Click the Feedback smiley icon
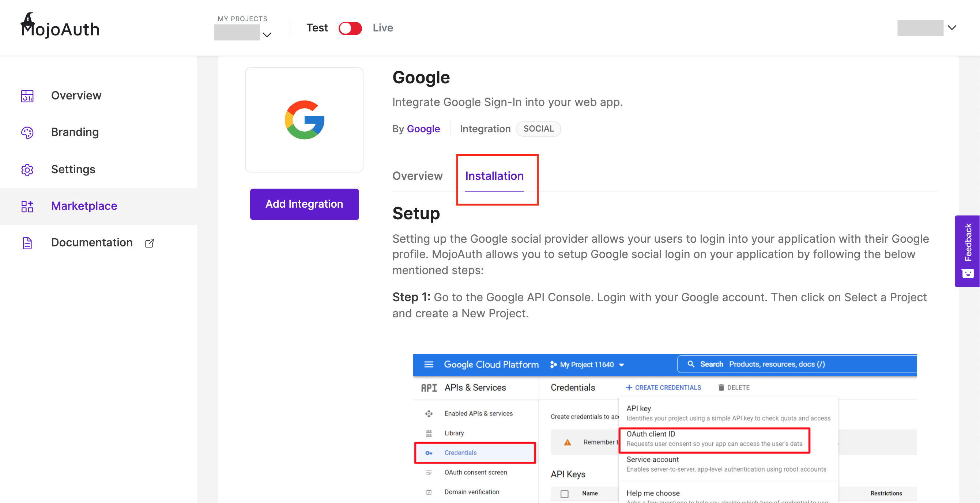The image size is (980, 503). (x=967, y=273)
